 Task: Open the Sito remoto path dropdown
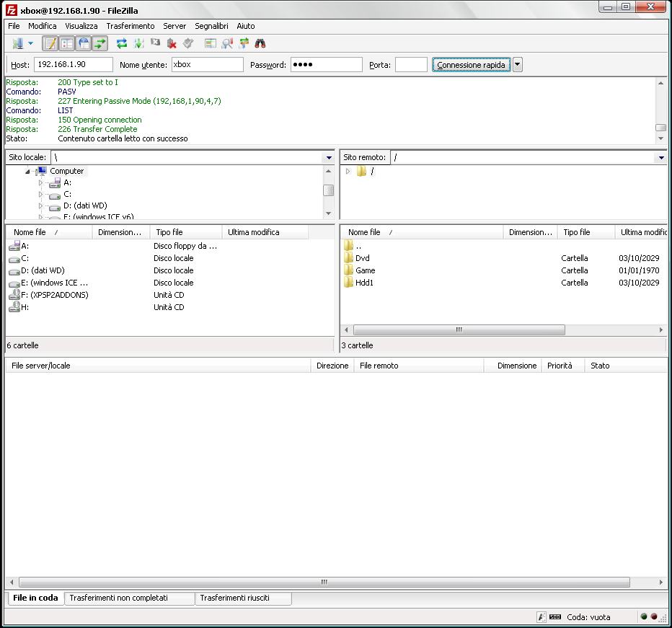coord(661,157)
